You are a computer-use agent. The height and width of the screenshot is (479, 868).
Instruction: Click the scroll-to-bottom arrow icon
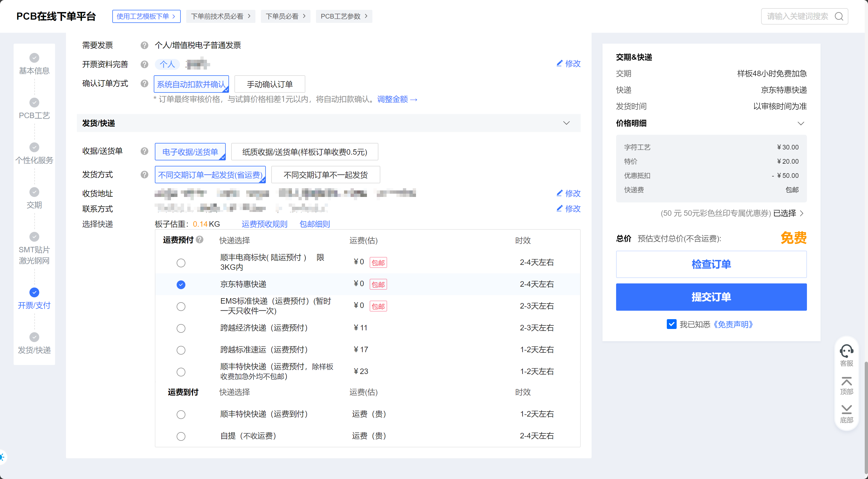click(846, 409)
